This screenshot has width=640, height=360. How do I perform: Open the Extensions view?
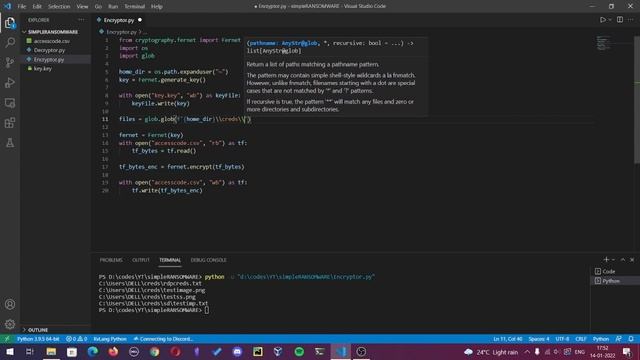point(10,123)
